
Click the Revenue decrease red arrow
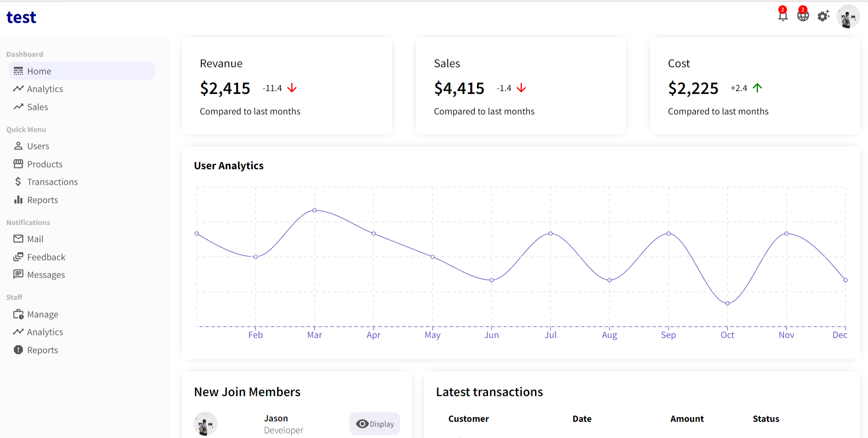click(292, 88)
